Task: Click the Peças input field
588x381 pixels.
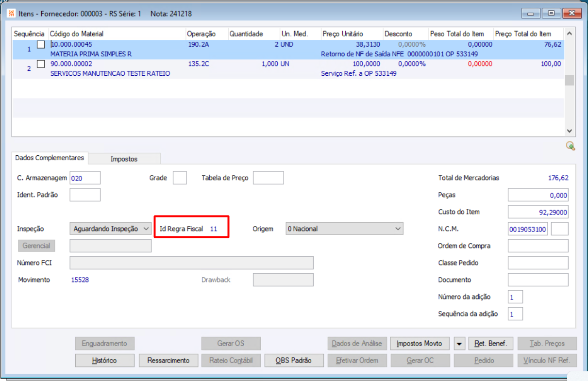Action: point(538,195)
